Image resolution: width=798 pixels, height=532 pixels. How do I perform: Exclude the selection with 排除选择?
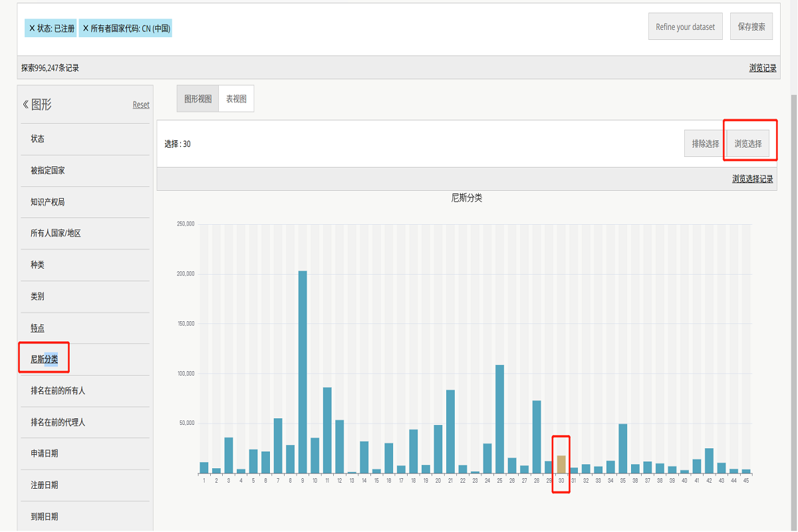(x=706, y=144)
